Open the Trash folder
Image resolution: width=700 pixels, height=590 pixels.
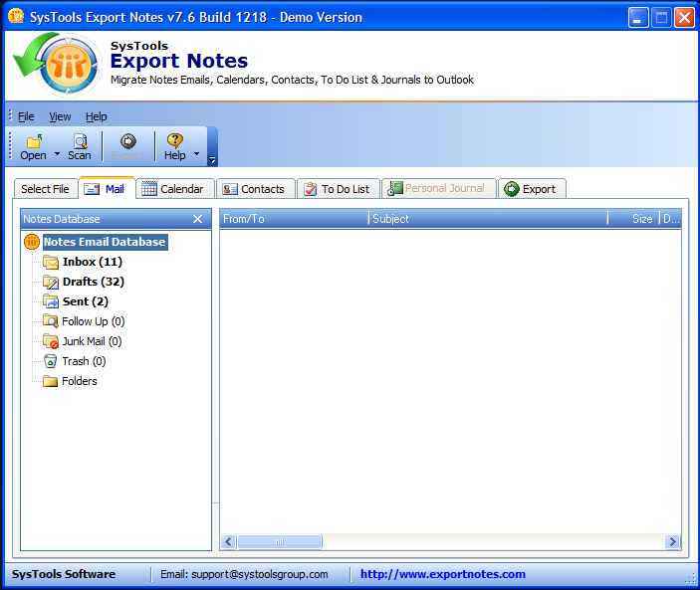pyautogui.click(x=83, y=361)
